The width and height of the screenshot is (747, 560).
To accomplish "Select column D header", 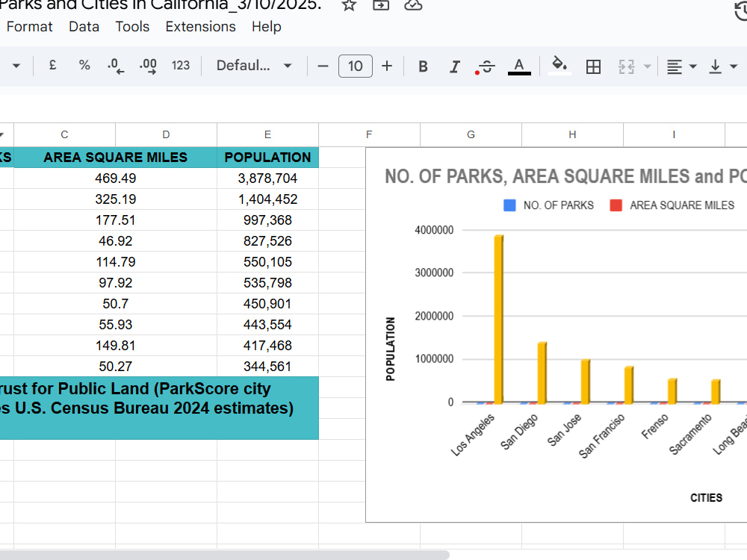I will click(x=166, y=134).
